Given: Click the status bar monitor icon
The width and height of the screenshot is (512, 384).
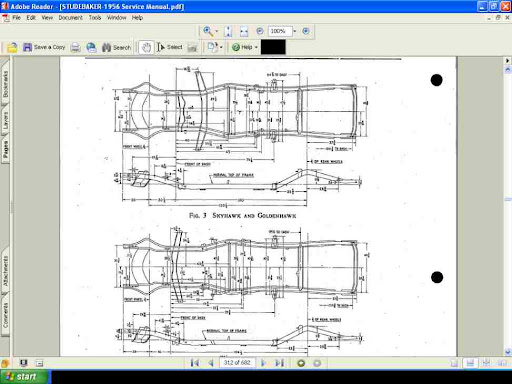Looking at the screenshot, I should (x=23, y=363).
